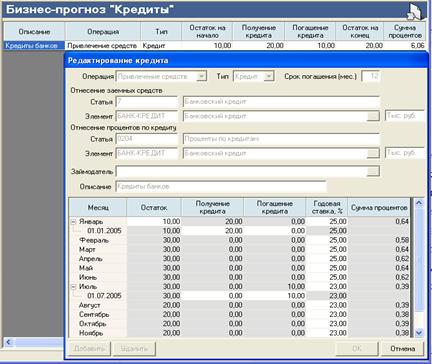Click left arrow of horizontal scrollbar
This screenshot has height=364, width=432.
pyautogui.click(x=8, y=342)
